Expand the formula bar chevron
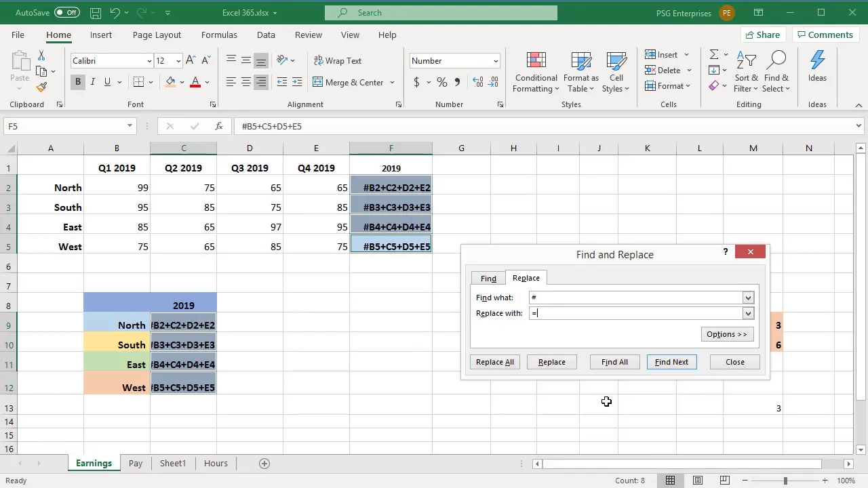 coord(859,126)
